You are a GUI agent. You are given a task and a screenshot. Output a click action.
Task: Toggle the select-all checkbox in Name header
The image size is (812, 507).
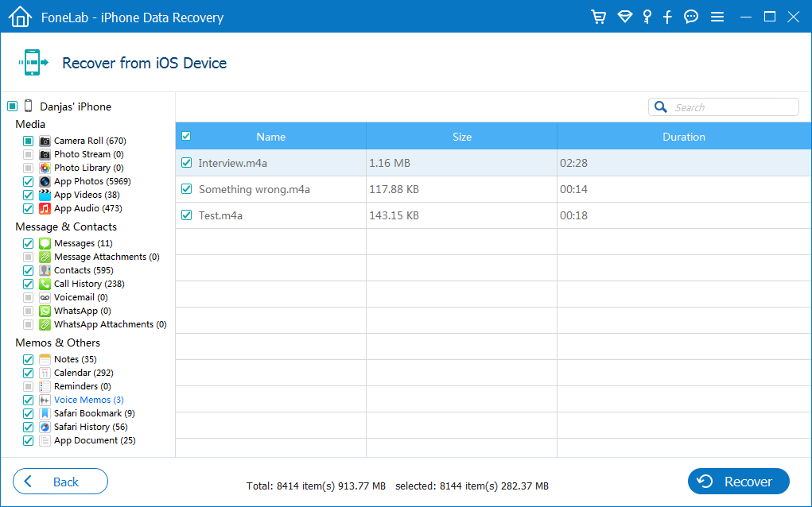pyautogui.click(x=187, y=136)
